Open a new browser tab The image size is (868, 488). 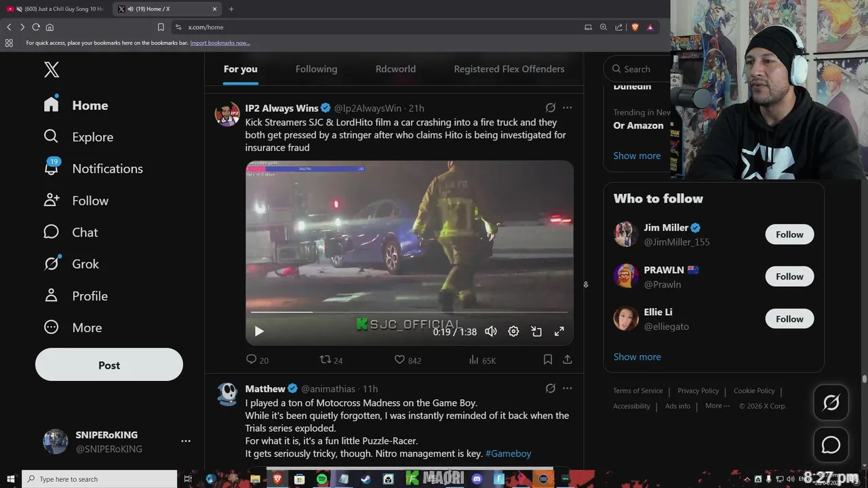pos(231,9)
